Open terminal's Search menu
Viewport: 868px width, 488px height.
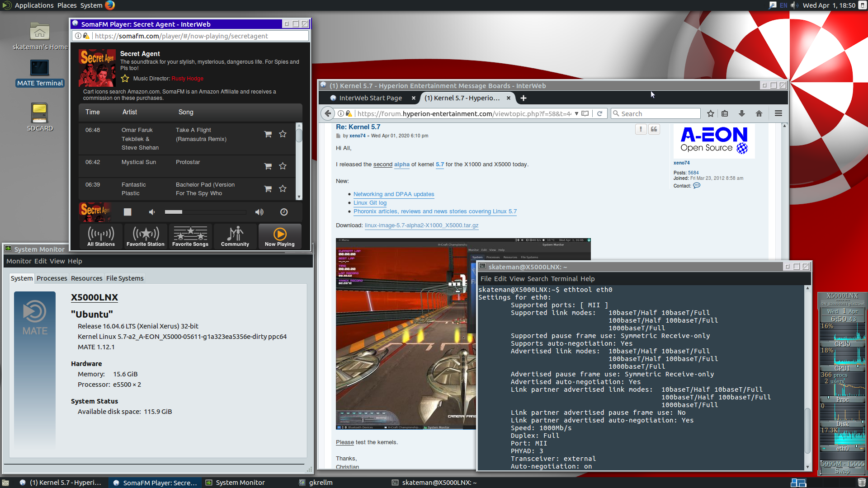(538, 279)
